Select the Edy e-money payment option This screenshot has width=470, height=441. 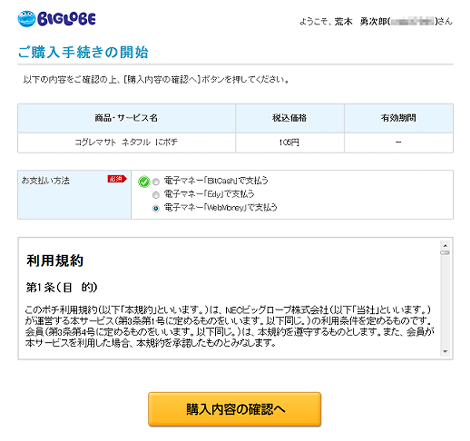[x=156, y=195]
